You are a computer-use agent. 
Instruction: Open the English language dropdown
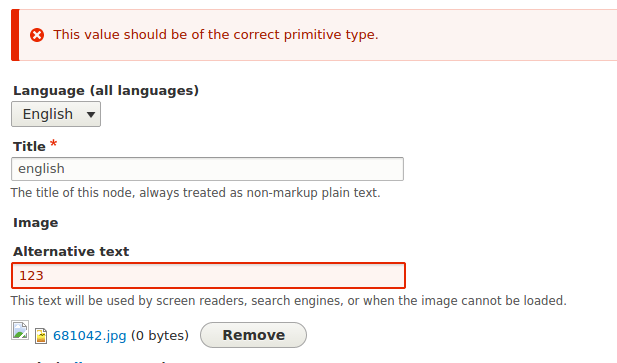click(56, 114)
